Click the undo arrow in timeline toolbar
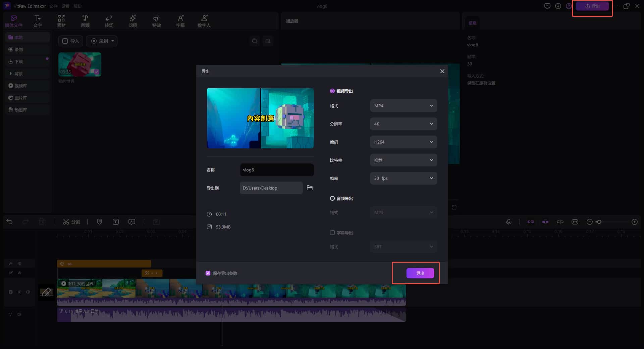Viewport: 644px width, 349px height. [9, 222]
